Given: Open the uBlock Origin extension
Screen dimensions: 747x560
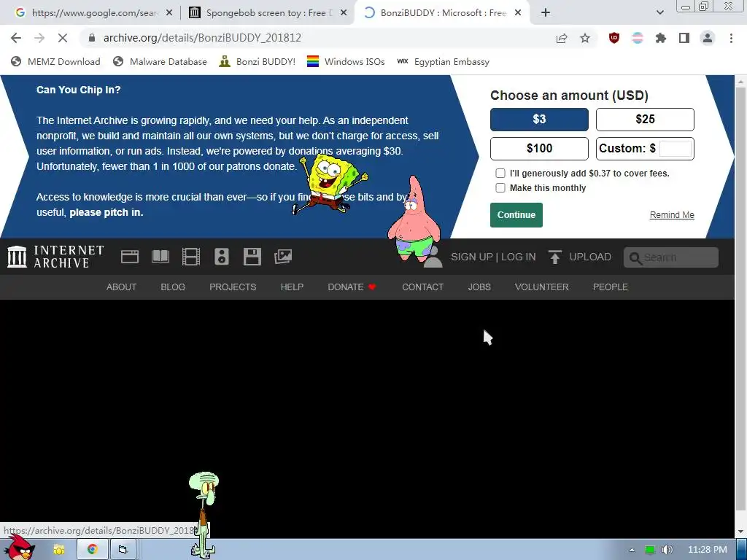Looking at the screenshot, I should [614, 38].
